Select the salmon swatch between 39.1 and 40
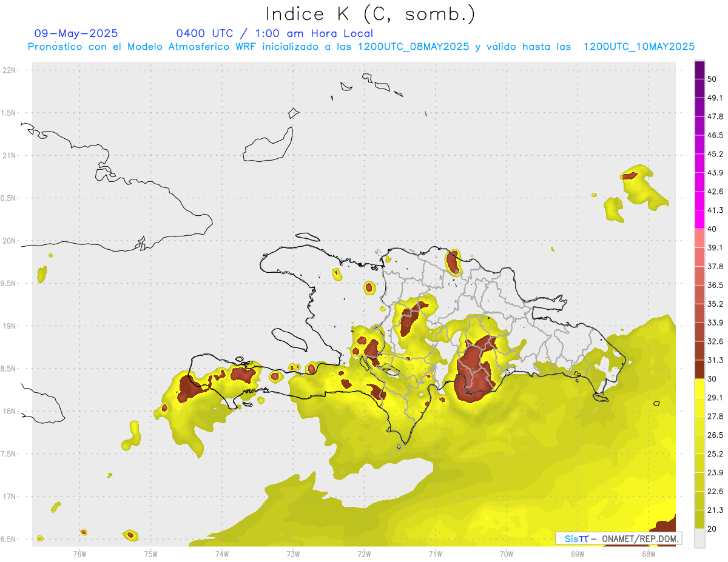The height and width of the screenshot is (562, 728). click(x=699, y=238)
